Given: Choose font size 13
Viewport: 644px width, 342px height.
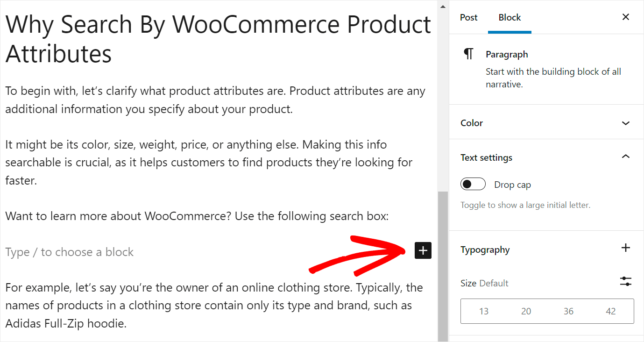Looking at the screenshot, I should tap(484, 312).
